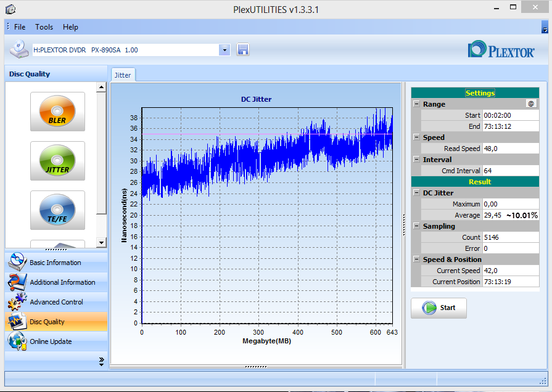Click the disc drive icon beside drive selector
552x392 pixels.
(x=19, y=49)
